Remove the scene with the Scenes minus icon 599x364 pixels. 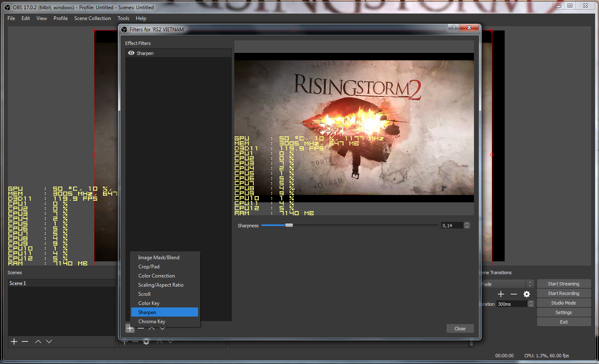[25, 342]
